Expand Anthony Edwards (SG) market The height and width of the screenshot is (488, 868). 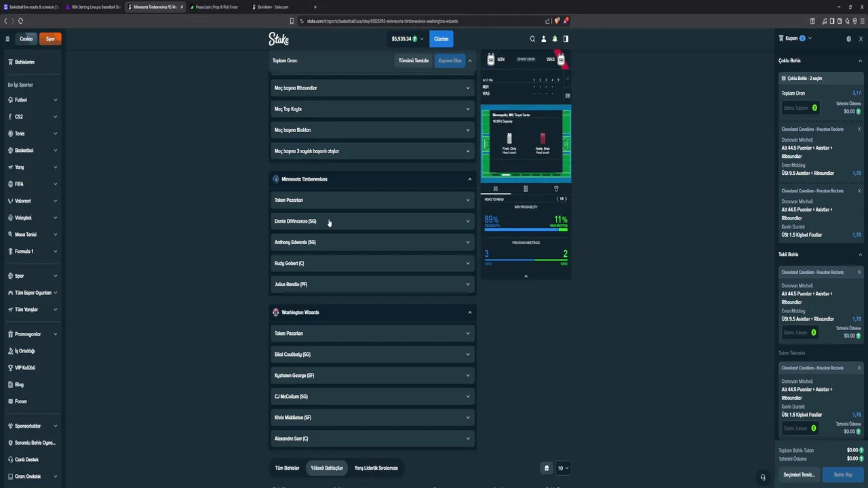(x=372, y=242)
